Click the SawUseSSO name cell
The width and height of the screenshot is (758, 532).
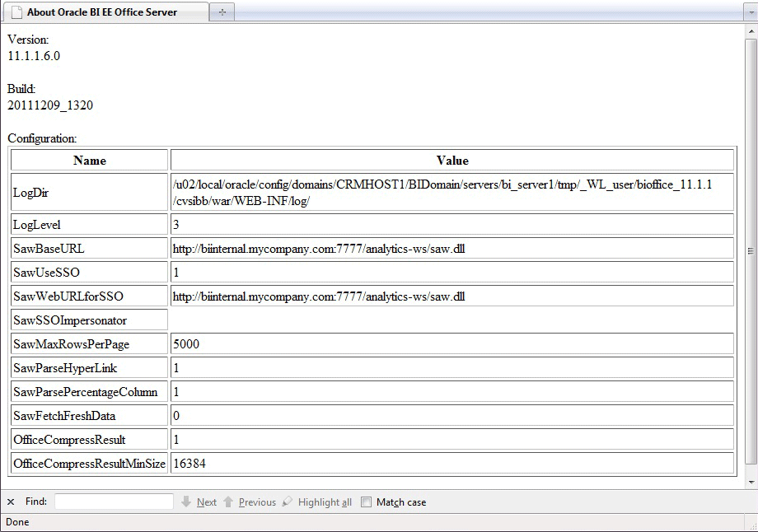pyautogui.click(x=90, y=272)
